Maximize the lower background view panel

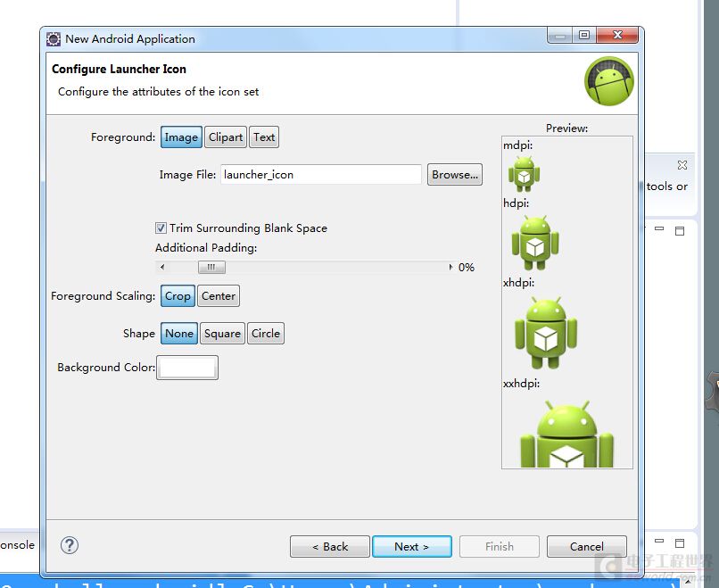tap(680, 543)
